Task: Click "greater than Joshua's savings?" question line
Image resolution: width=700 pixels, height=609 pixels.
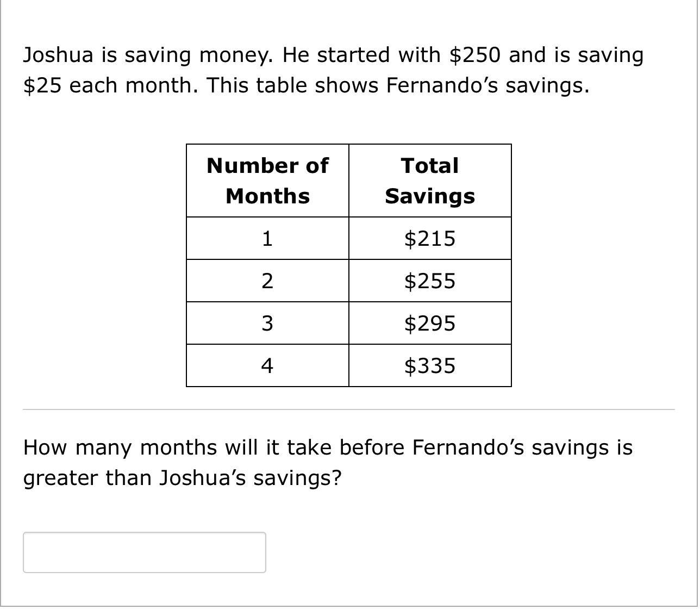Action: (x=182, y=478)
